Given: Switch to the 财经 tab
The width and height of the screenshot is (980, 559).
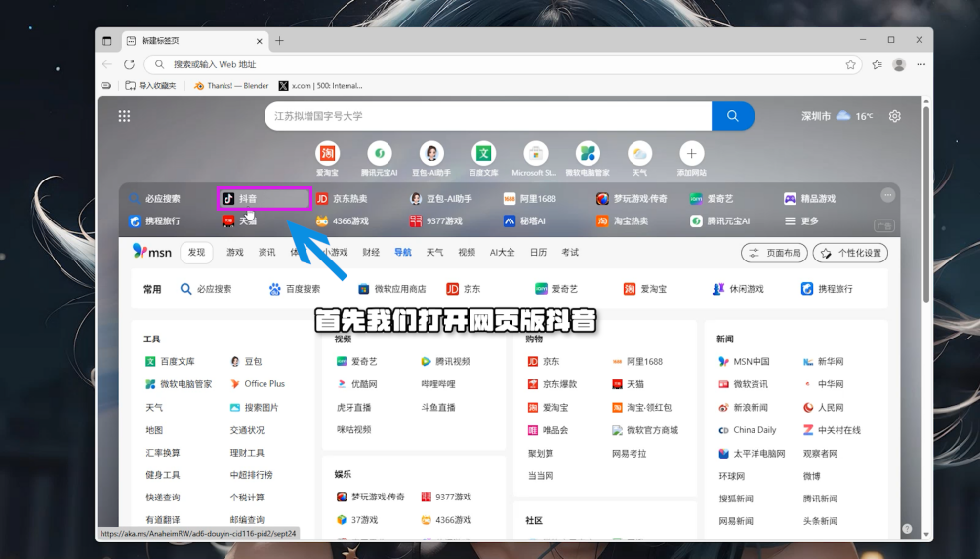Looking at the screenshot, I should pyautogui.click(x=371, y=253).
